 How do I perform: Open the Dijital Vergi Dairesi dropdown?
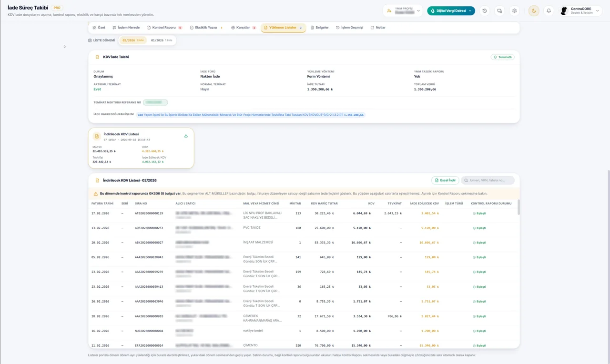[451, 10]
